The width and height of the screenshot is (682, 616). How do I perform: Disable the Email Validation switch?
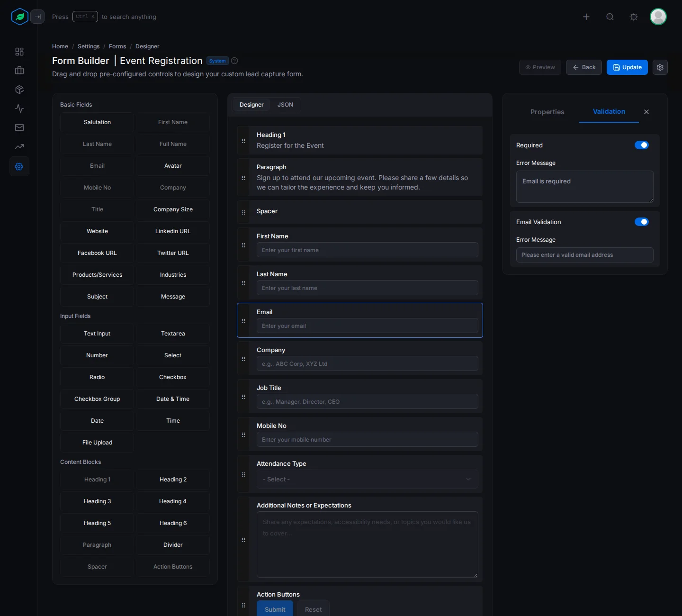[x=642, y=222]
